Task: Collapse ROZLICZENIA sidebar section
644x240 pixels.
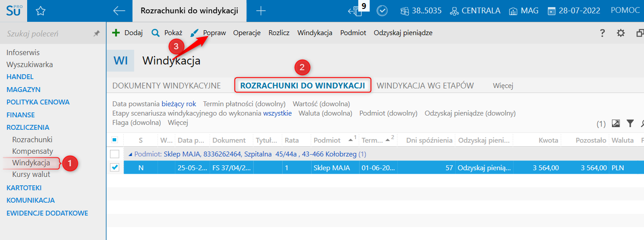Action: click(x=28, y=128)
